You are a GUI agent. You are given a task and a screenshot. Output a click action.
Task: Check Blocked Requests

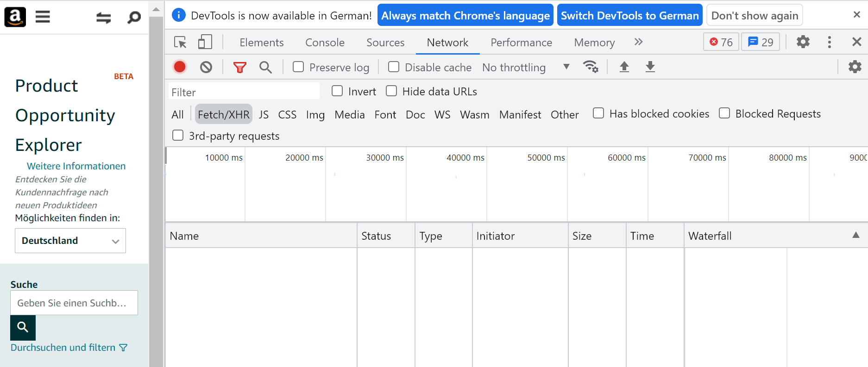point(724,113)
